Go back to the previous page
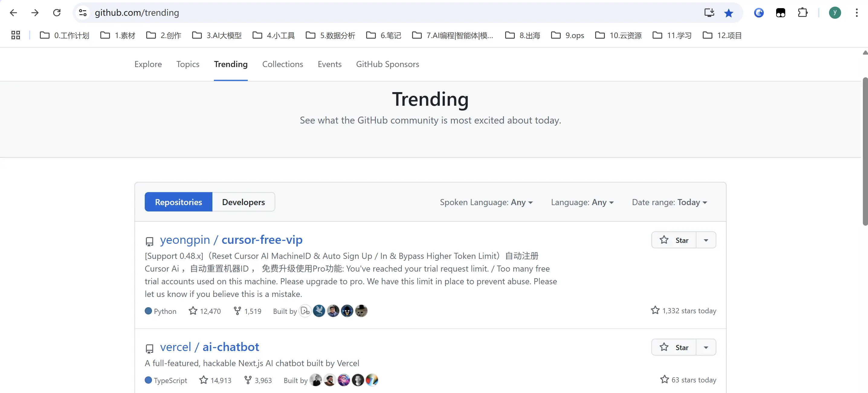 click(14, 13)
